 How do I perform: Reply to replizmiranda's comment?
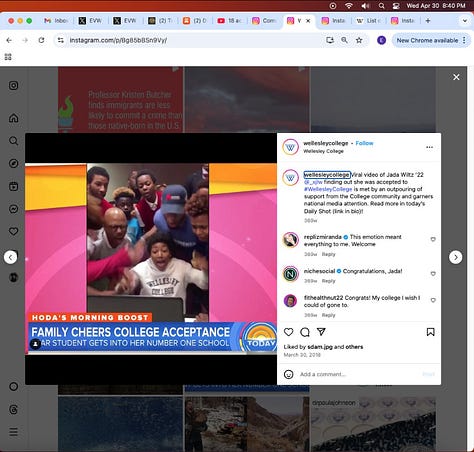pyautogui.click(x=328, y=254)
